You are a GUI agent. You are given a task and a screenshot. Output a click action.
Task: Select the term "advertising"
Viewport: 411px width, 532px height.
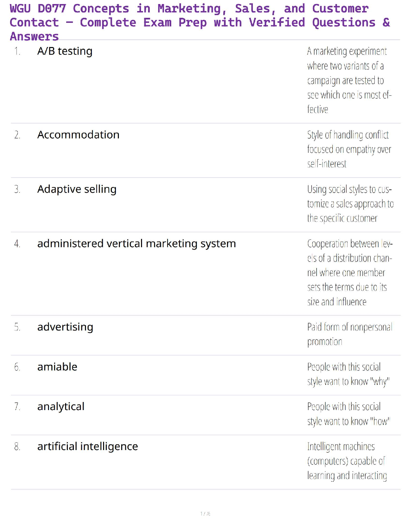[65, 327]
